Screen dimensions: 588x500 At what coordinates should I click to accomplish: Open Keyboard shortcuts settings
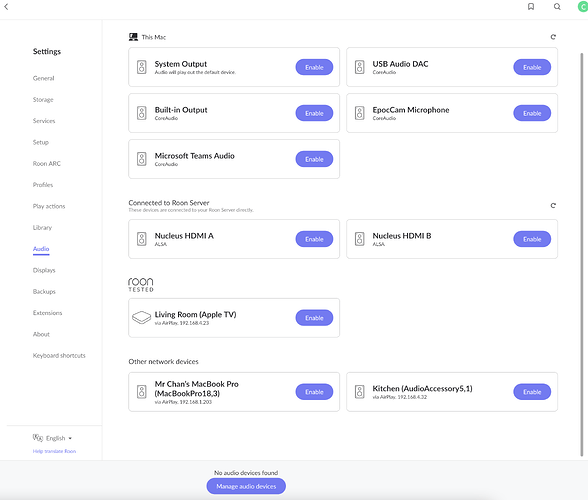[x=59, y=355]
